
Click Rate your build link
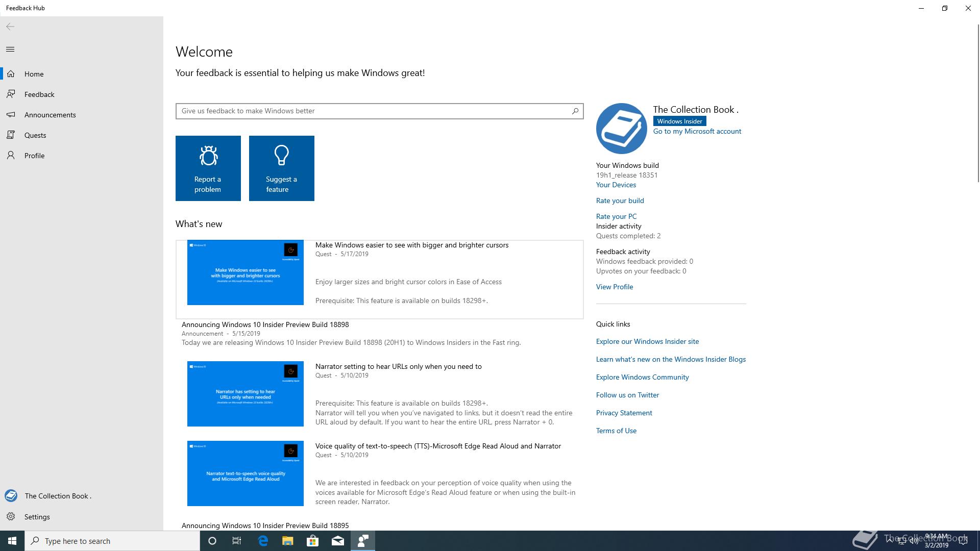pyautogui.click(x=620, y=201)
